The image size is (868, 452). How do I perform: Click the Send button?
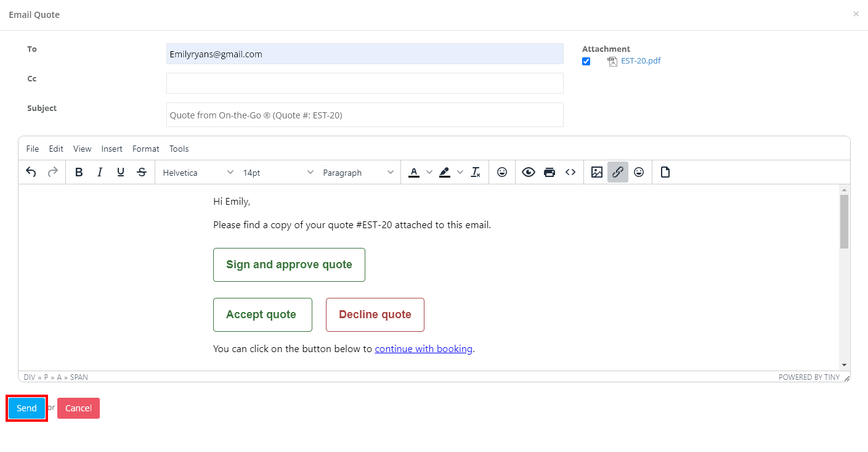[x=26, y=408]
